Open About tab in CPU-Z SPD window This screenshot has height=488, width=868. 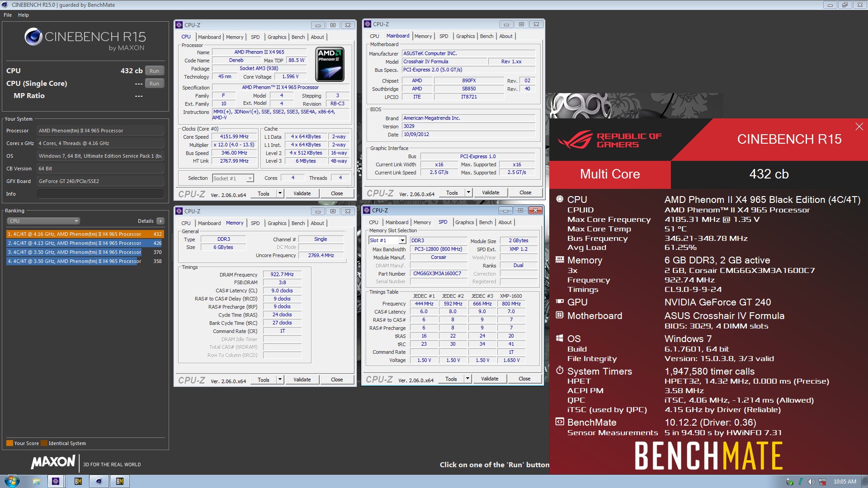coord(505,222)
